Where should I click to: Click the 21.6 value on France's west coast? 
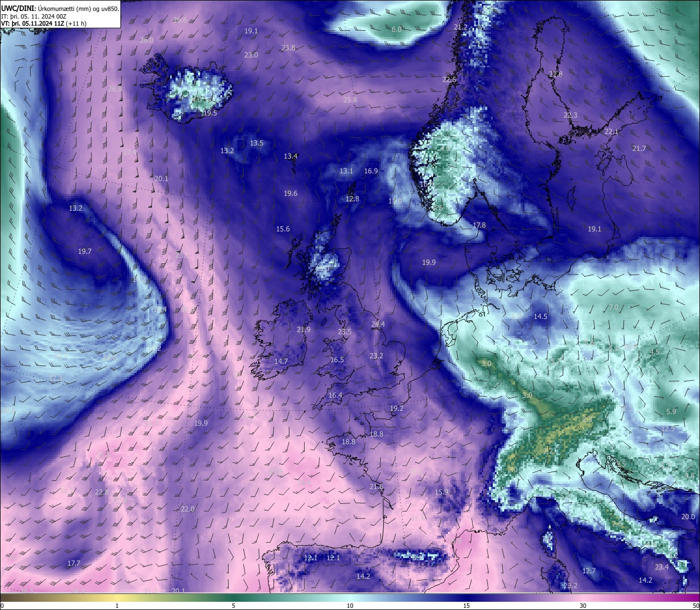point(376,486)
